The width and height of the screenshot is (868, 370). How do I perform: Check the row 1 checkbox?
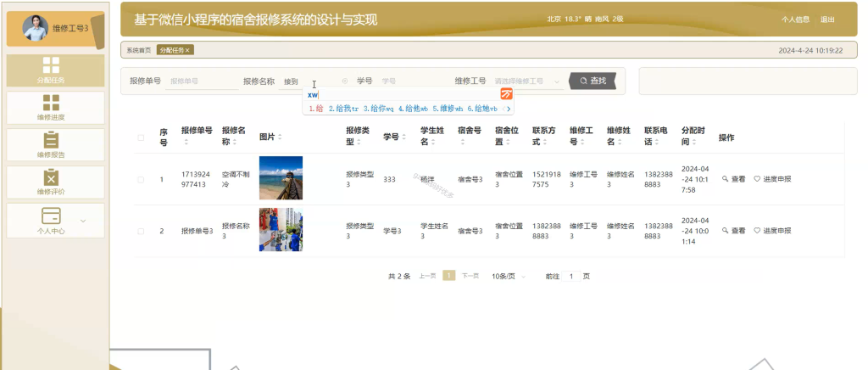[x=141, y=179]
